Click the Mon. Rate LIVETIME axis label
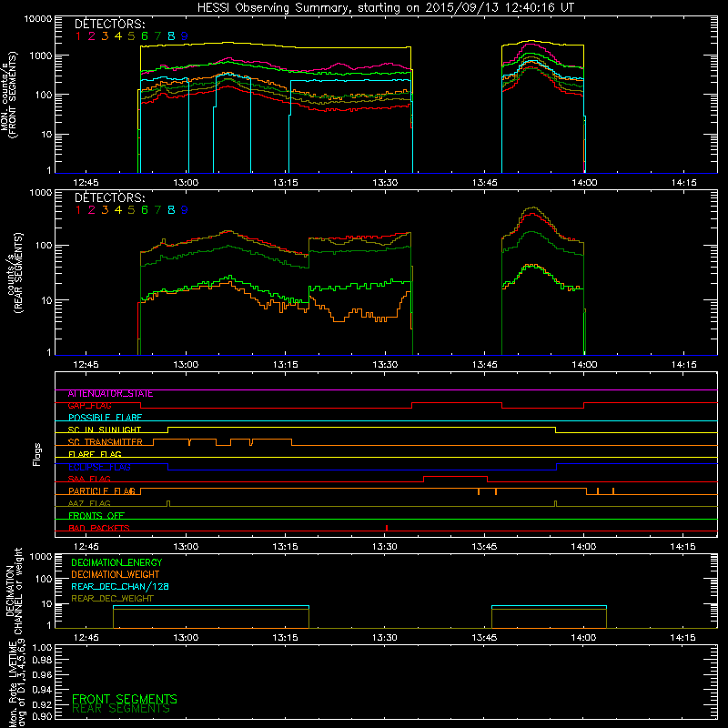Image resolution: width=728 pixels, height=728 pixels. [x=17, y=683]
